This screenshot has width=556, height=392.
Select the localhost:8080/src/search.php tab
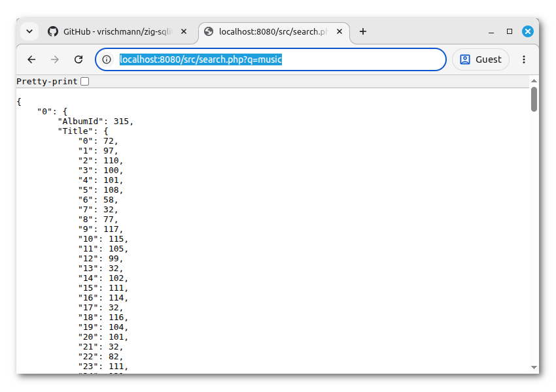click(273, 31)
